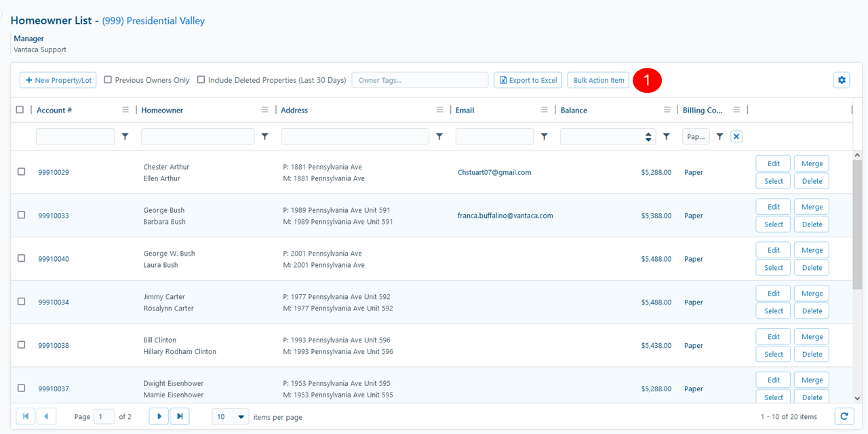This screenshot has width=868, height=434.
Task: Open the Email column menu icon
Action: [x=545, y=110]
